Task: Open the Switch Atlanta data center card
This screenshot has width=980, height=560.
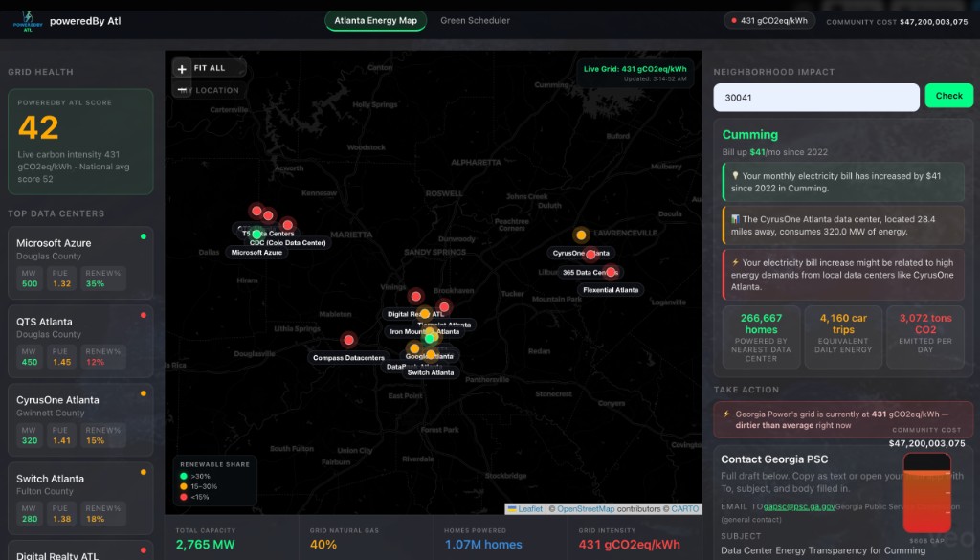Action: tap(80, 498)
